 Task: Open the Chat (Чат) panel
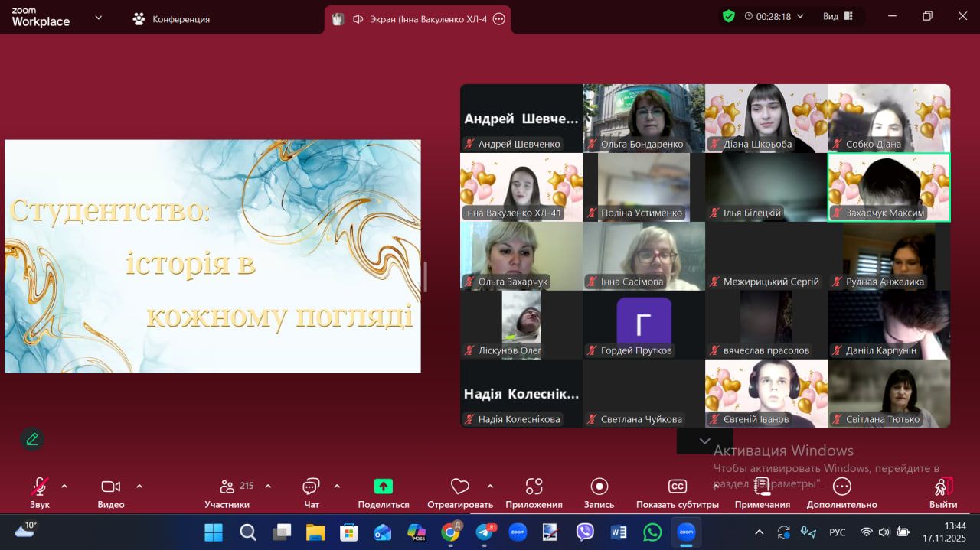click(x=311, y=487)
